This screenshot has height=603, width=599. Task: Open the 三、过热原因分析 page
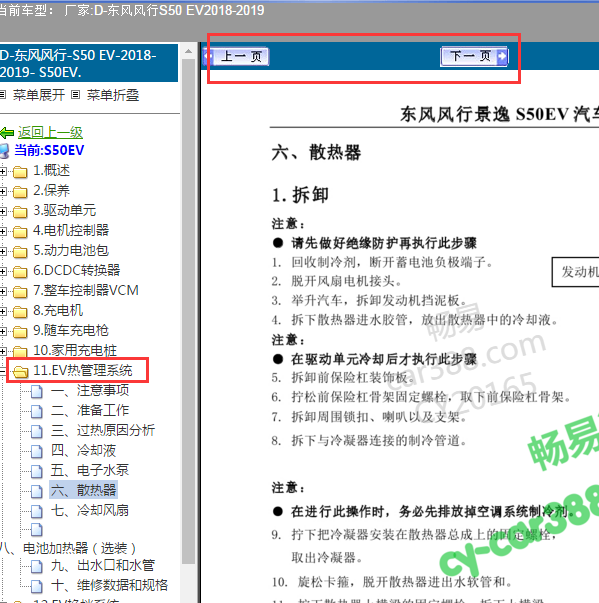point(103,430)
